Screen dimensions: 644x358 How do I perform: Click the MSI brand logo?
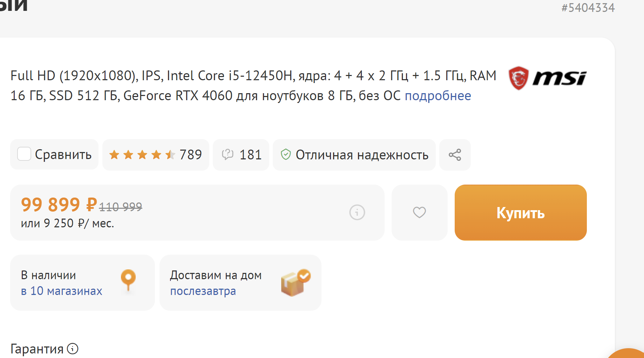[547, 78]
